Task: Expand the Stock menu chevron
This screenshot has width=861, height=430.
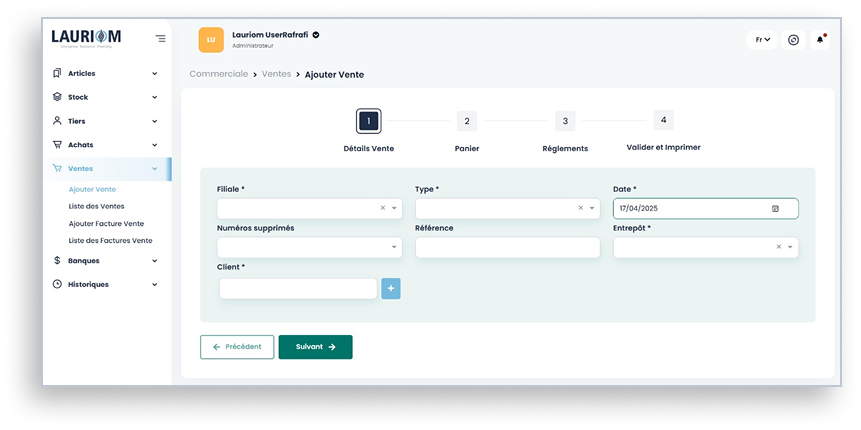Action: click(x=155, y=97)
